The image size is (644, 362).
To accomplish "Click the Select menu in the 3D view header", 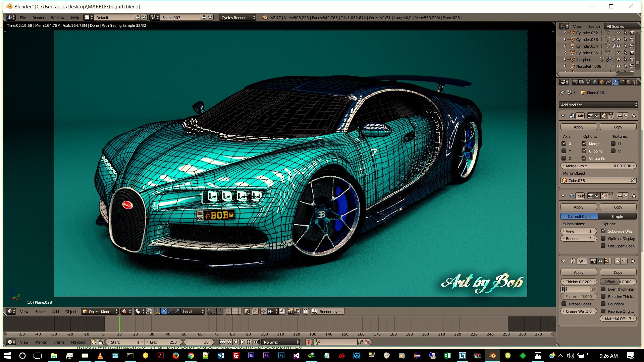I will 40,311.
